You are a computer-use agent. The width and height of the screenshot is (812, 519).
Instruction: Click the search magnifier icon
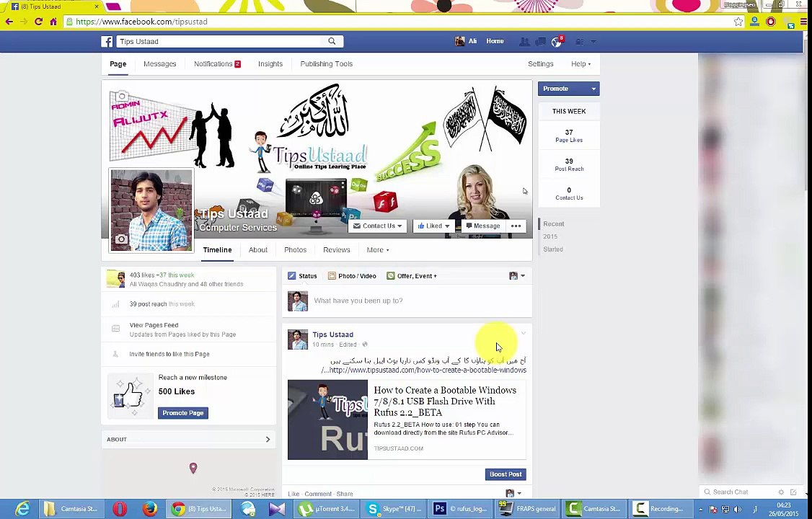coord(332,41)
